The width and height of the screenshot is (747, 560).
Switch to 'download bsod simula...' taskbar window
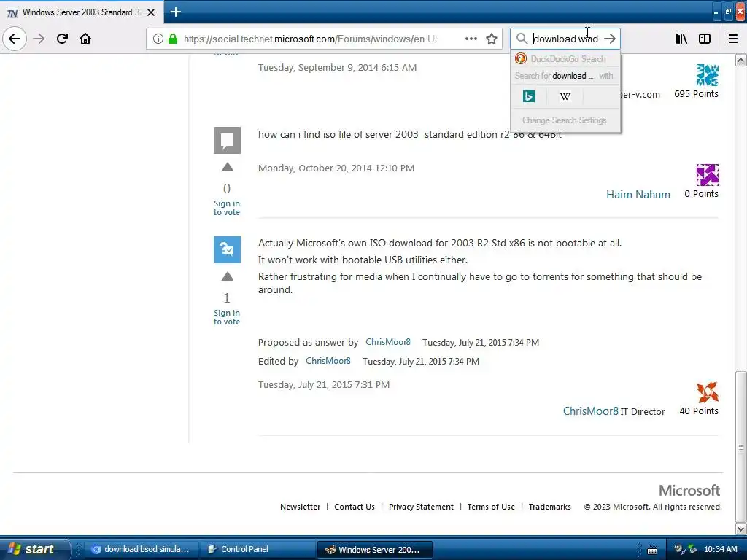[x=141, y=549]
